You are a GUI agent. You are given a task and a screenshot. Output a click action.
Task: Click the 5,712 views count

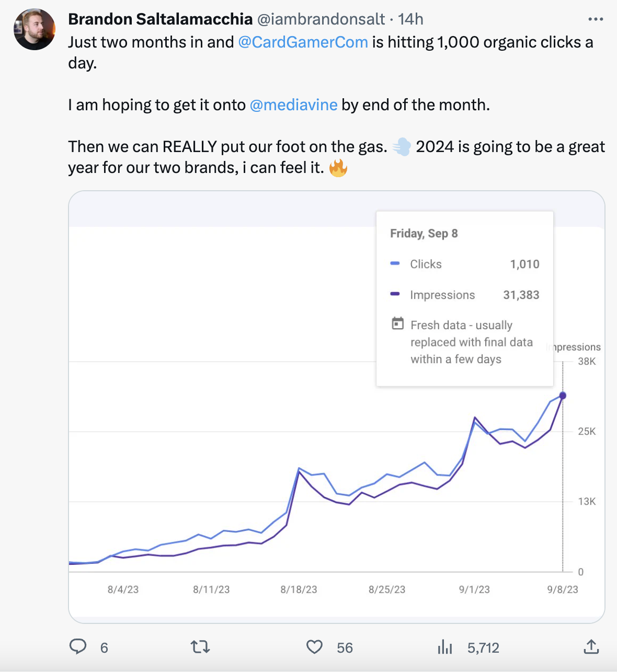click(x=483, y=648)
